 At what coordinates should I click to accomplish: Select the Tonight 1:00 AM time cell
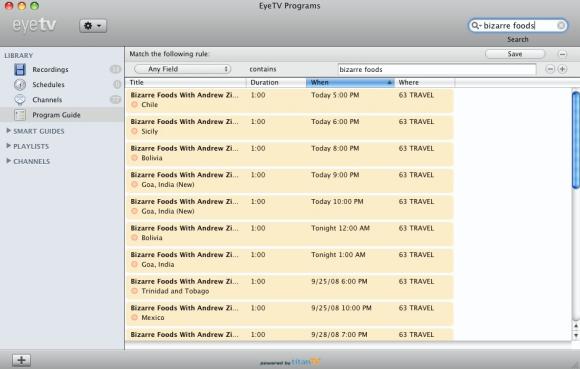338,255
